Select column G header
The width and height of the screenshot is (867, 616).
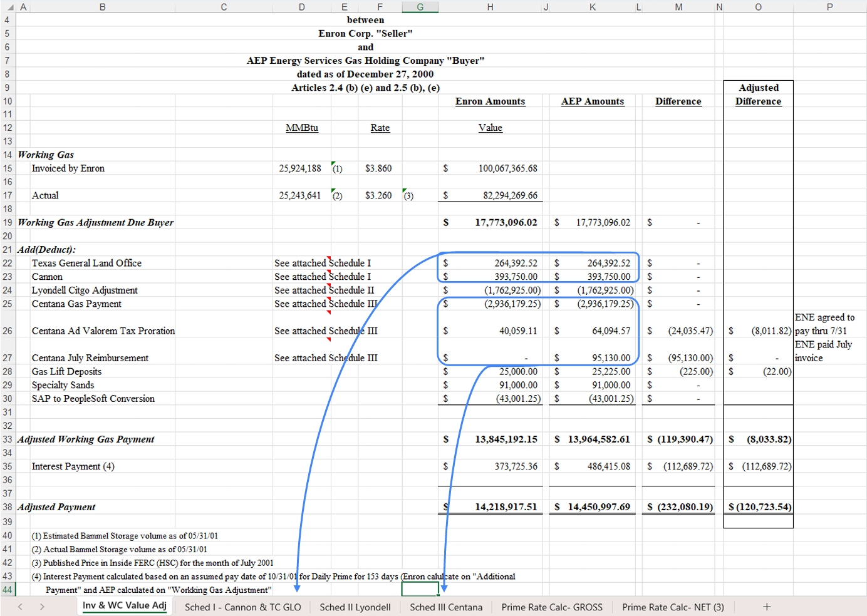[x=420, y=7]
